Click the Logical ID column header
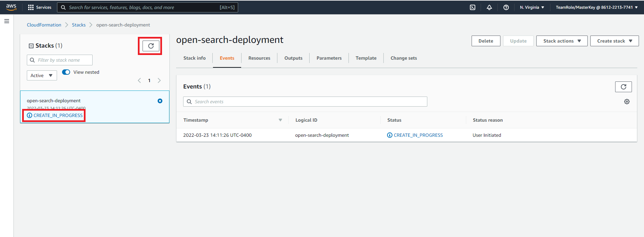 306,120
